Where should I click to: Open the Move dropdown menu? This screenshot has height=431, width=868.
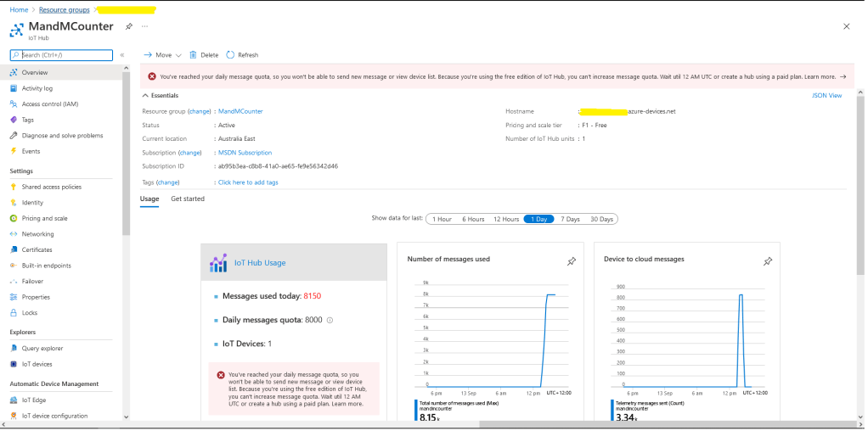(x=158, y=55)
